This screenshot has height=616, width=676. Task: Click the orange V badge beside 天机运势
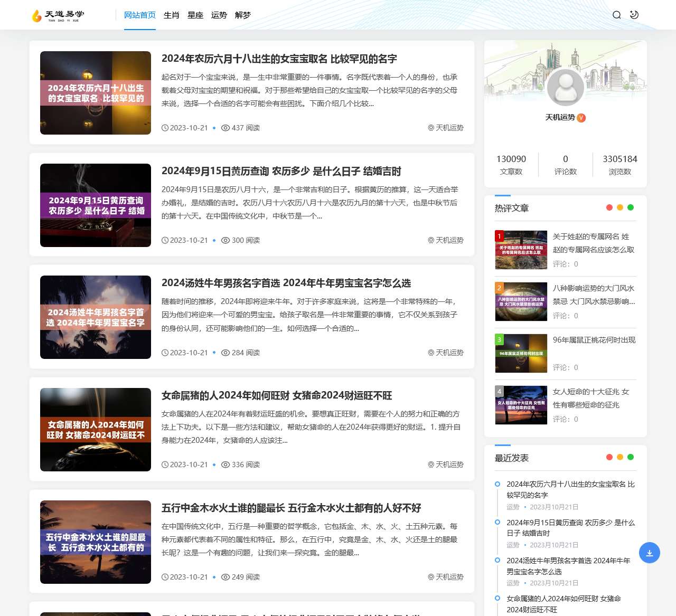pos(581,118)
